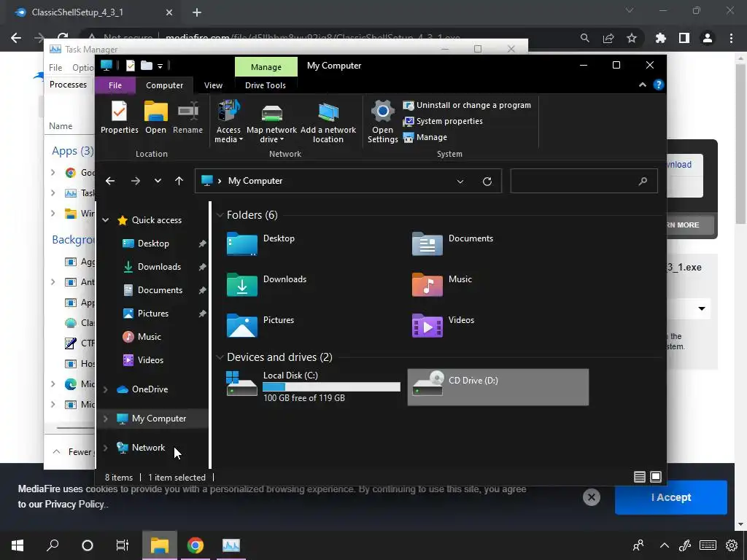Open Processes tab in Task Manager

click(x=68, y=85)
